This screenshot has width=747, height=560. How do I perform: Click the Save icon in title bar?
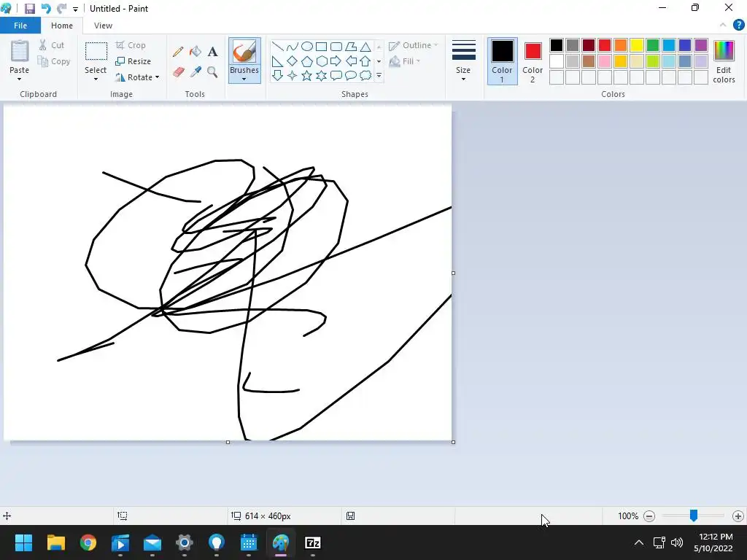[29, 9]
